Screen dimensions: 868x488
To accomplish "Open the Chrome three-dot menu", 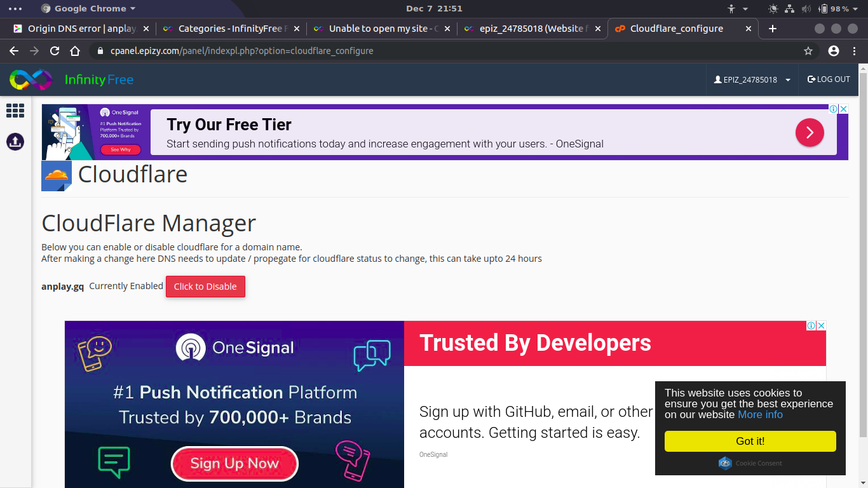I will coord(854,51).
